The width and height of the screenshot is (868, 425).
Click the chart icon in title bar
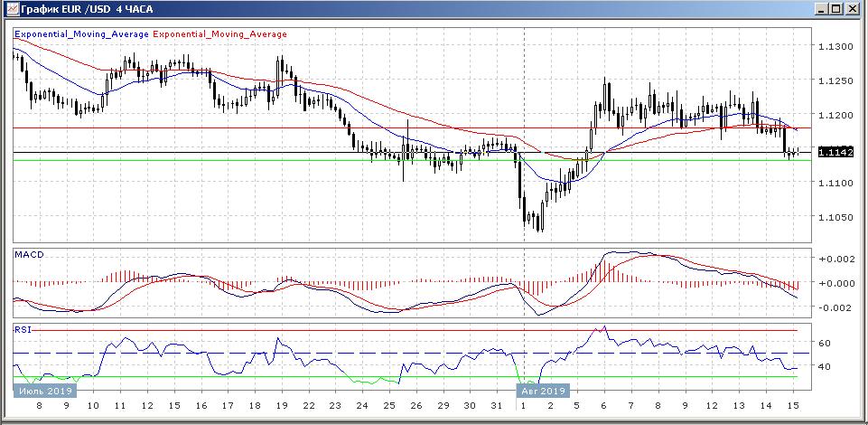pyautogui.click(x=9, y=9)
